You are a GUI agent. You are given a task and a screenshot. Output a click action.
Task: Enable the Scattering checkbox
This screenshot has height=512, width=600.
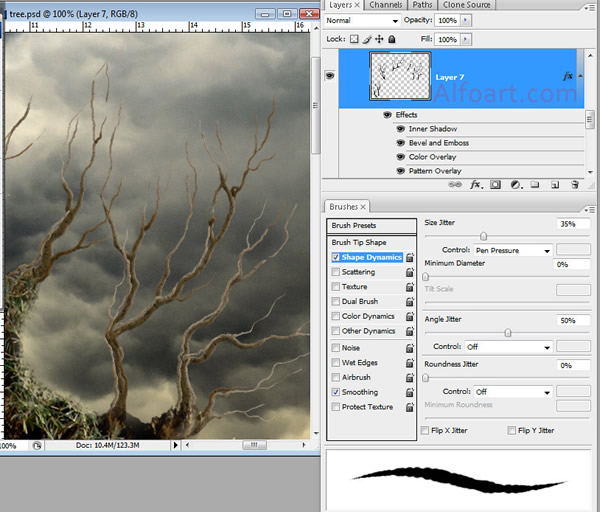(x=335, y=272)
